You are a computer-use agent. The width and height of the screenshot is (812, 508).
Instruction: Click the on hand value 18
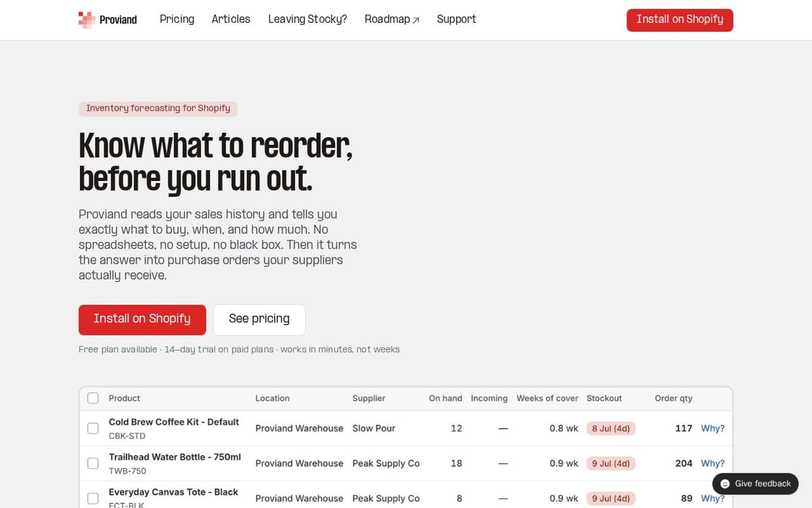click(456, 463)
